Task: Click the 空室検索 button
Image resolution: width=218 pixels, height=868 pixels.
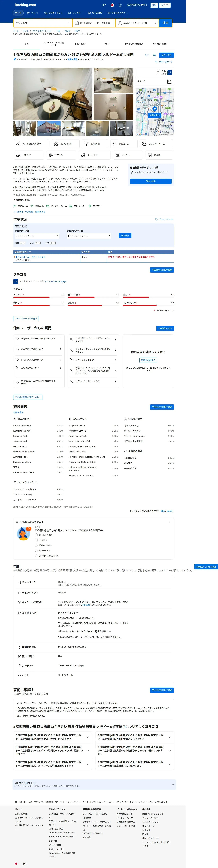Action: point(125,236)
